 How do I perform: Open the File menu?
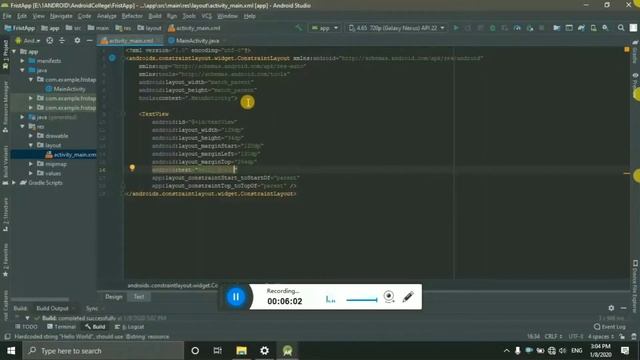coord(7,16)
